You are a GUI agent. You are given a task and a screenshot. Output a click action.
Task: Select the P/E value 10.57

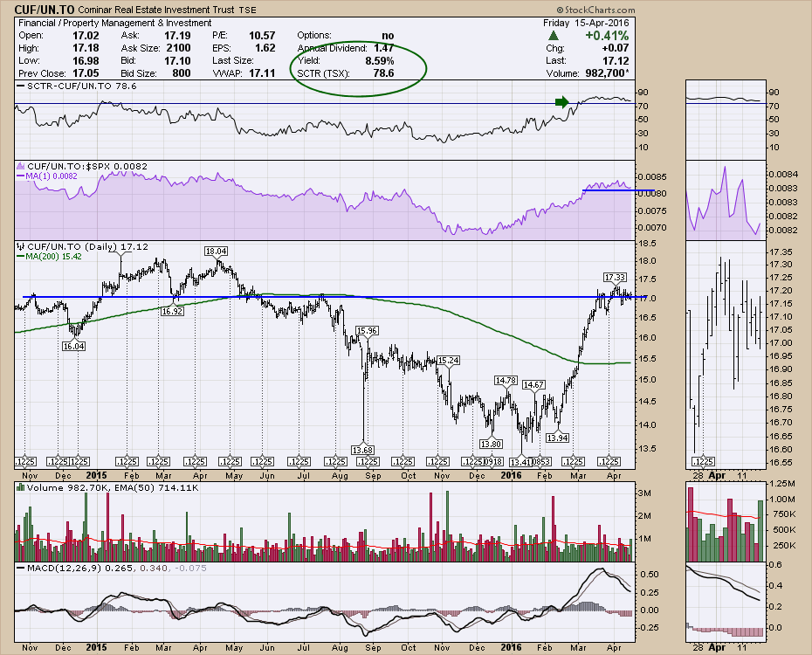[262, 35]
